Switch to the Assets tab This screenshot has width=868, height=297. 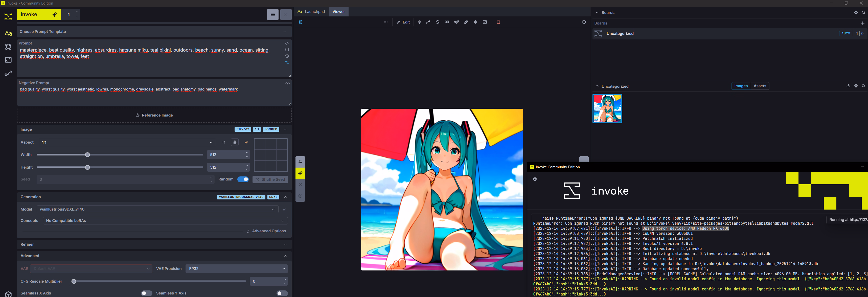pos(760,86)
